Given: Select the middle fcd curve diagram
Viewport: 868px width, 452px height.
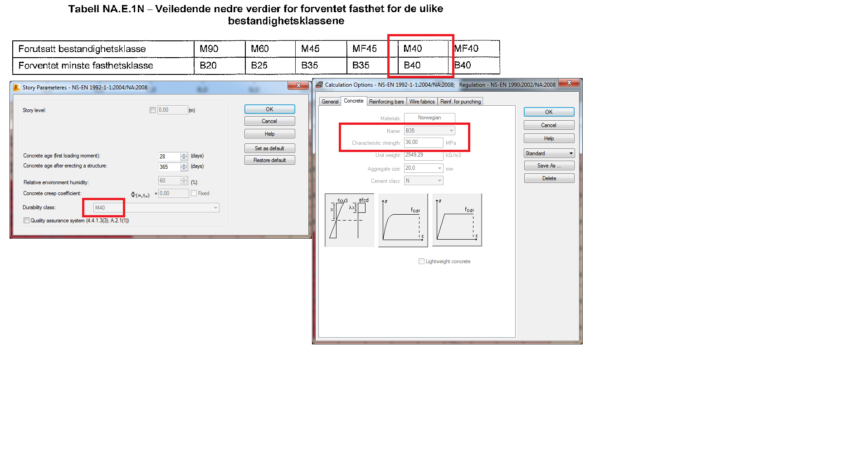Looking at the screenshot, I should tap(403, 220).
